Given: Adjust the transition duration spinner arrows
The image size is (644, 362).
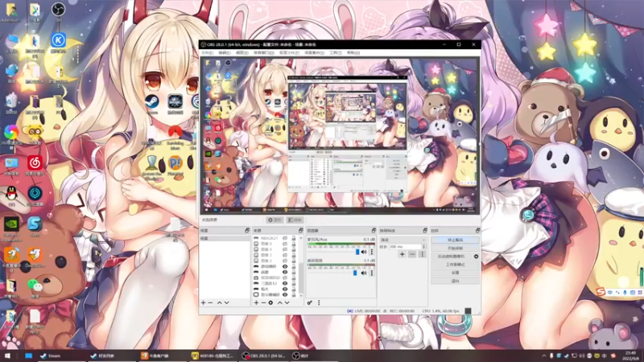Looking at the screenshot, I should pos(424,247).
